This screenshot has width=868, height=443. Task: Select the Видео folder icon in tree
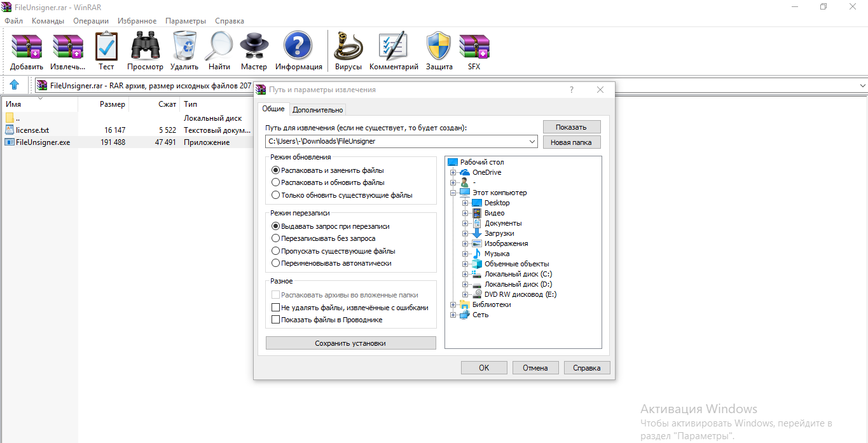point(477,213)
